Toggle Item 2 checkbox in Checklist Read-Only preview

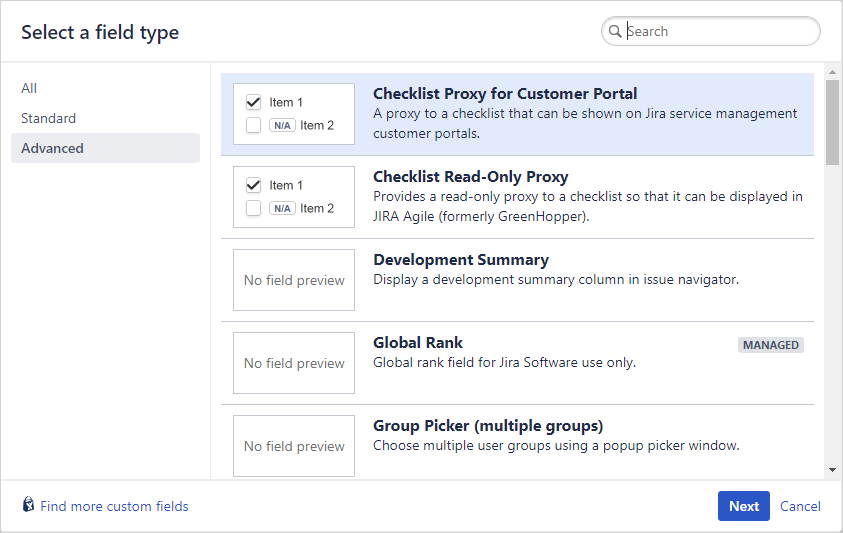(x=253, y=208)
